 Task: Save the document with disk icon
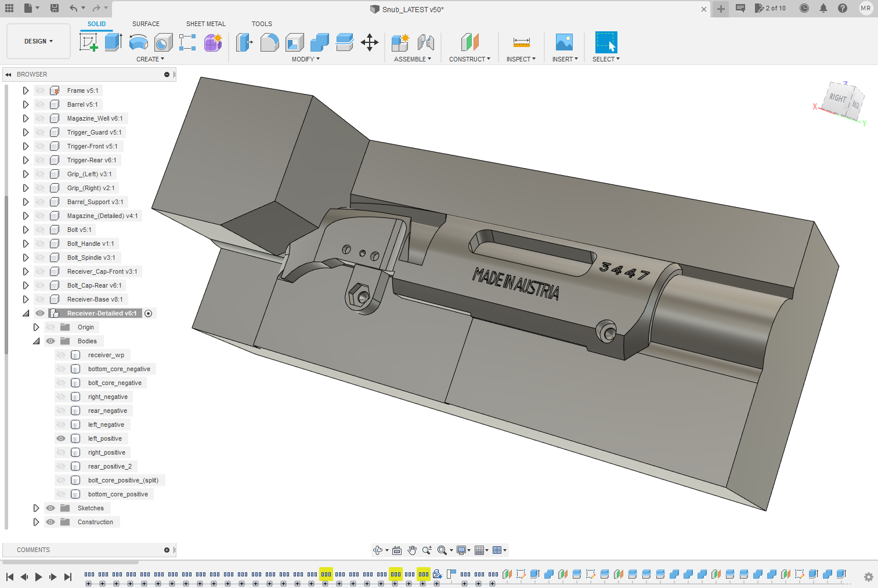tap(54, 8)
